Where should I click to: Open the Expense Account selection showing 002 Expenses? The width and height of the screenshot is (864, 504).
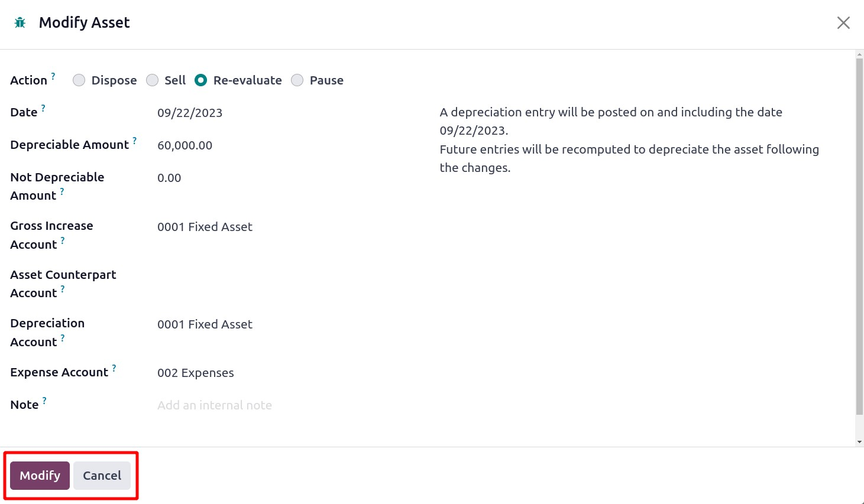click(284, 373)
